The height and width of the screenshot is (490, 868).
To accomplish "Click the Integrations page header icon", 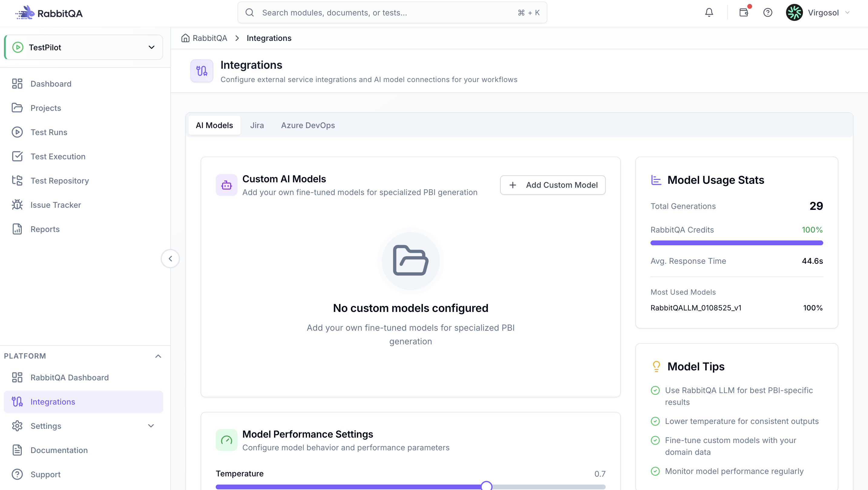I will (201, 71).
